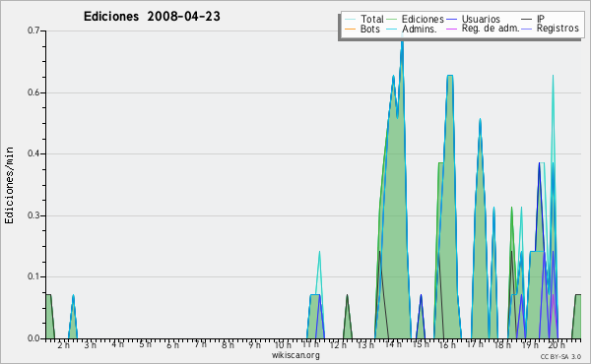Open the wikiscan.org source label
Image resolution: width=591 pixels, height=364 pixels.
click(x=295, y=355)
